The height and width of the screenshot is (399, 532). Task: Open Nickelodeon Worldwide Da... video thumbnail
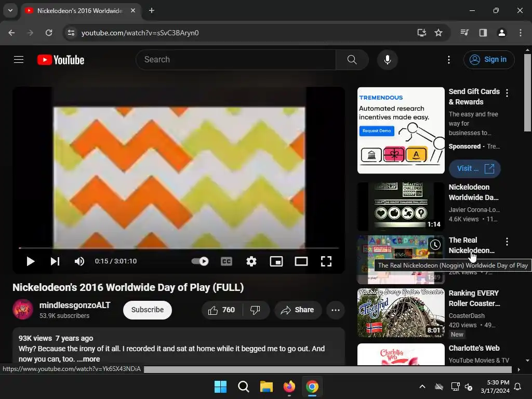click(401, 207)
